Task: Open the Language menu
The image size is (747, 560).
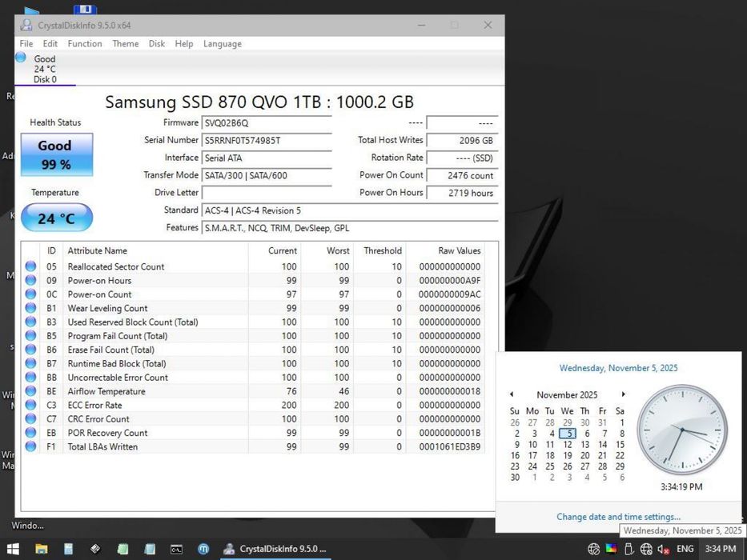Action: point(222,43)
